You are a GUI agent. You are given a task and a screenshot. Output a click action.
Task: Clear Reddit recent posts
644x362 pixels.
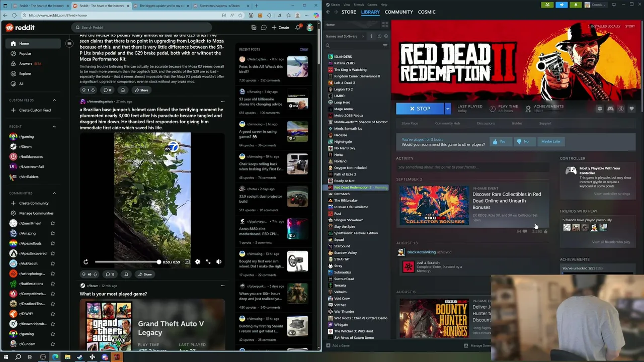304,49
